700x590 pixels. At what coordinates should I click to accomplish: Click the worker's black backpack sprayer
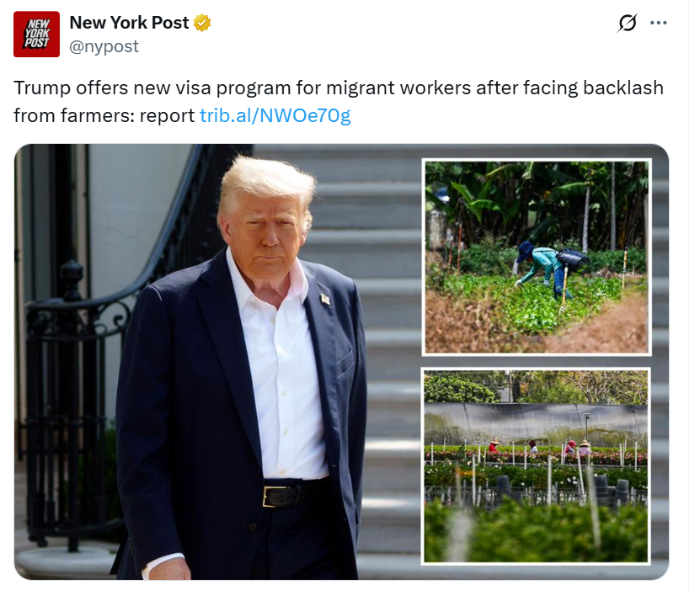572,258
